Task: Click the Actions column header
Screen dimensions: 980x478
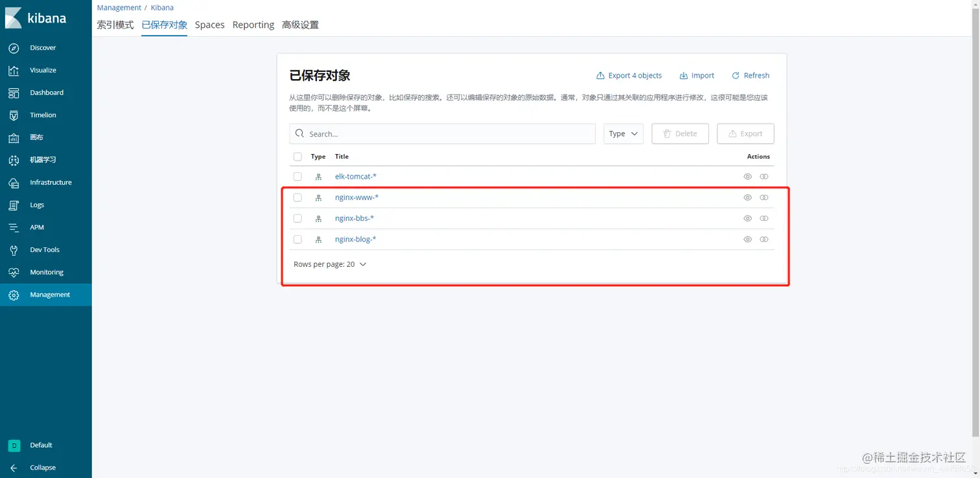Action: [758, 157]
